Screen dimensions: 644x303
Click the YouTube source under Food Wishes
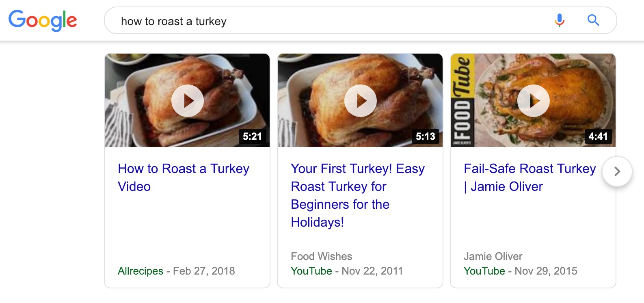(x=311, y=271)
